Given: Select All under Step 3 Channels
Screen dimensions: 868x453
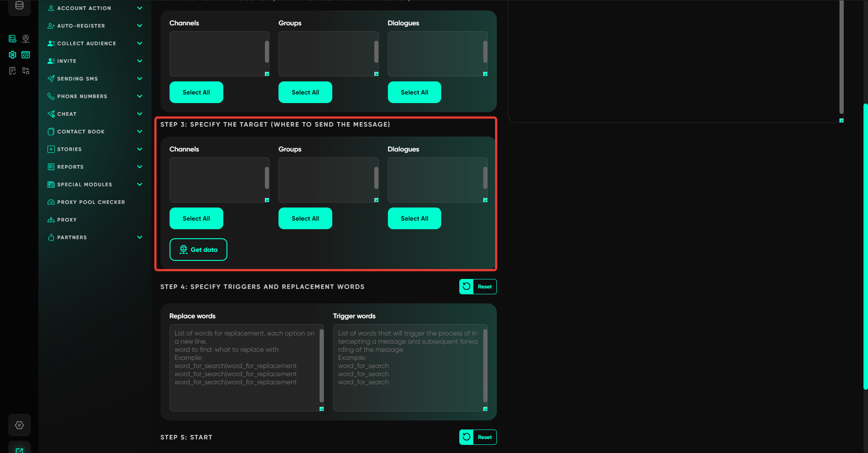Looking at the screenshot, I should (x=196, y=218).
